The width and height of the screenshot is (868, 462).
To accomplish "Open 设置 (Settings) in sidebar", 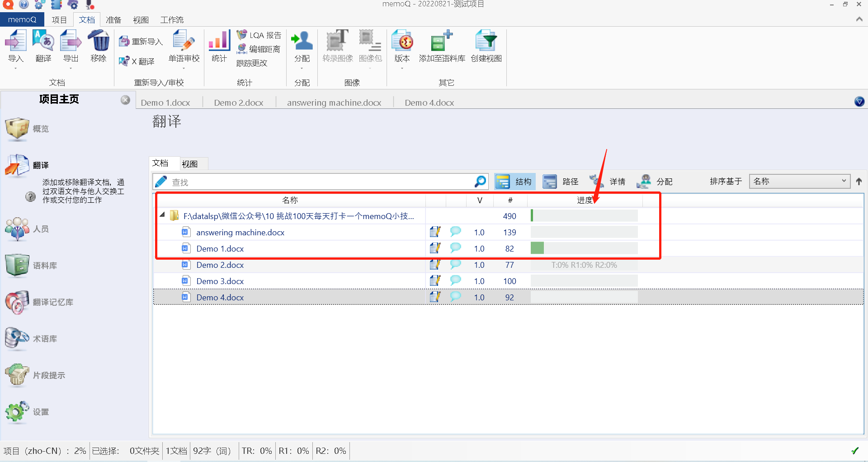I will coord(27,412).
